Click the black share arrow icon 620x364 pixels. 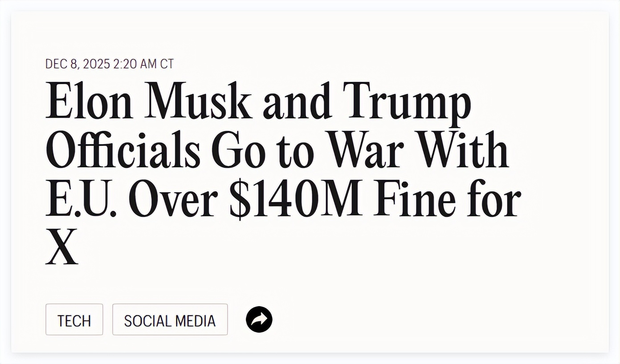(x=259, y=320)
